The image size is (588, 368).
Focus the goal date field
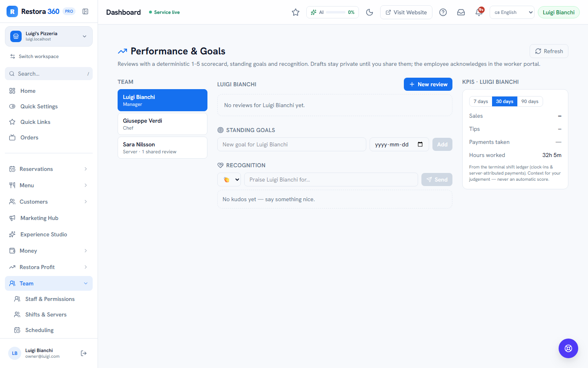[x=399, y=144]
